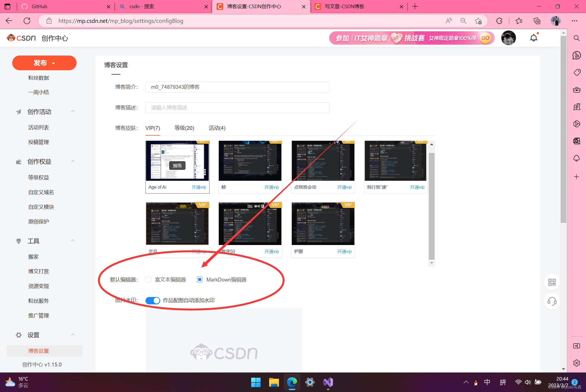
Task: Add a new sidebar app with plus
Action: (576, 177)
